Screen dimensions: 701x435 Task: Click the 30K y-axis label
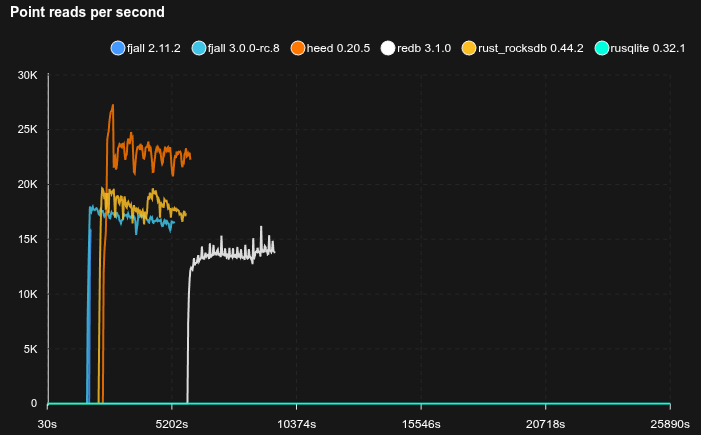pyautogui.click(x=28, y=75)
